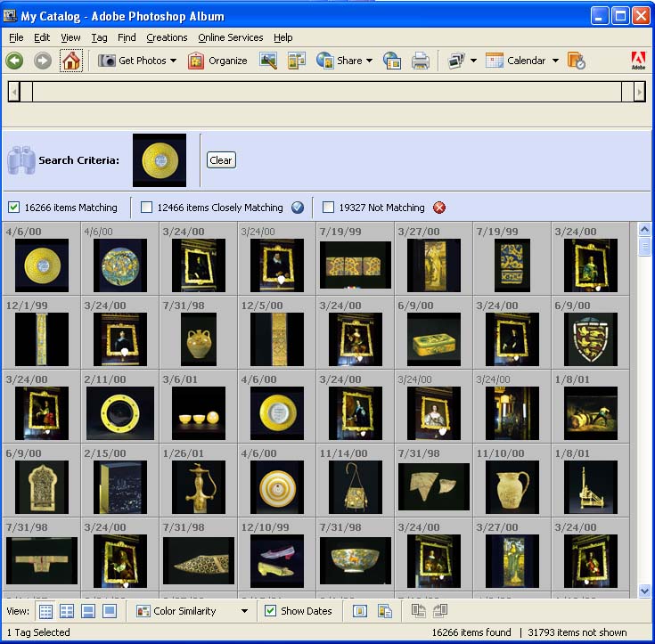This screenshot has width=655, height=644.
Task: Open the Creations menu
Action: click(x=167, y=37)
